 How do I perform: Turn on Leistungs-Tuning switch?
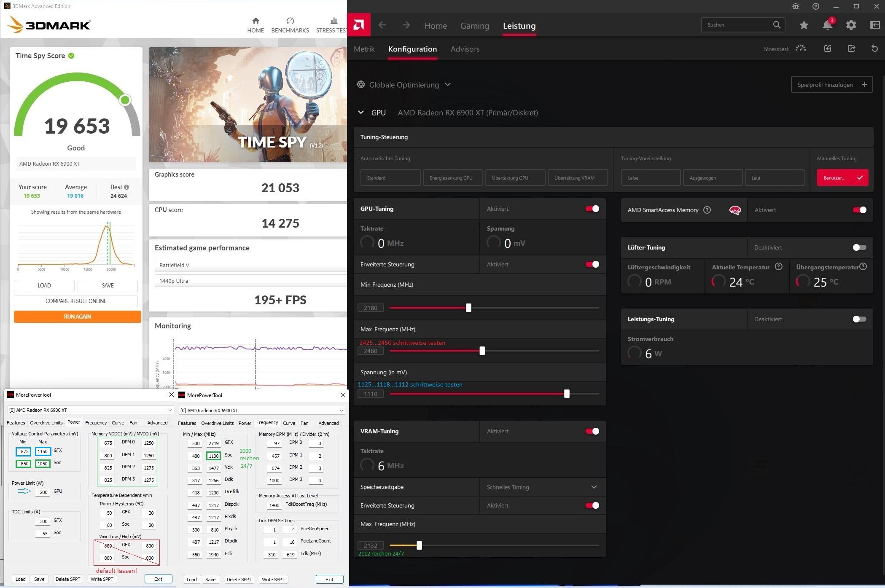pos(859,319)
